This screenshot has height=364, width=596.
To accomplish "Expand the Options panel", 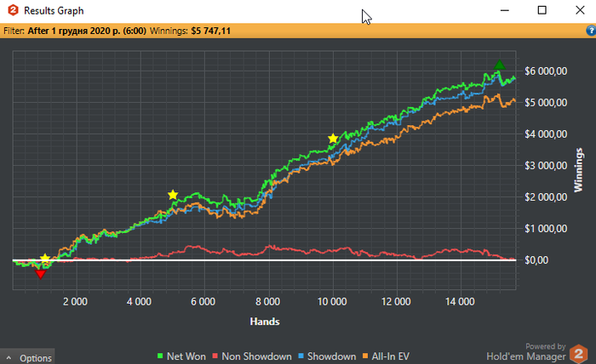I will coord(27,357).
